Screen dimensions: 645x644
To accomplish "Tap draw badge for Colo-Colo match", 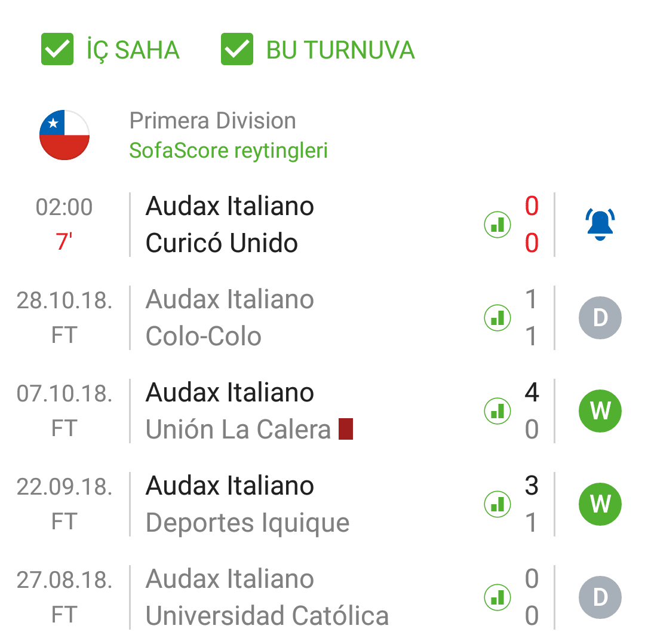I will point(600,318).
